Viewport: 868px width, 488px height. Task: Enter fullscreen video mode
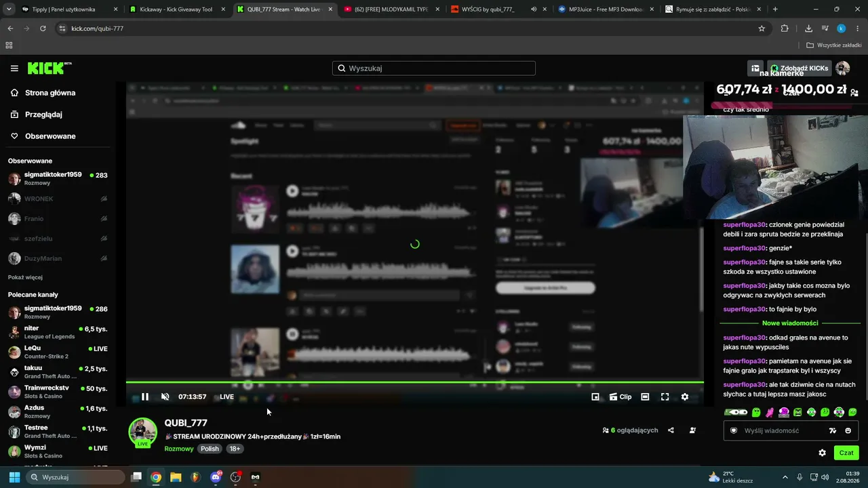(665, 397)
